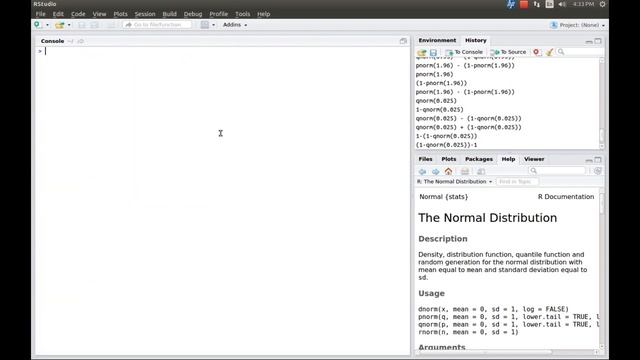Switch to the Packages tab

[479, 159]
